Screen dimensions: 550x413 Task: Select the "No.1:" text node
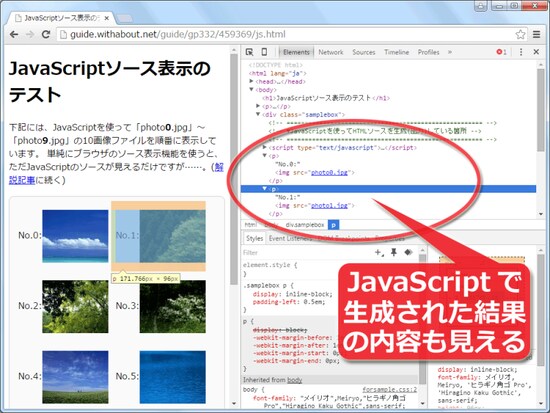[x=288, y=197]
